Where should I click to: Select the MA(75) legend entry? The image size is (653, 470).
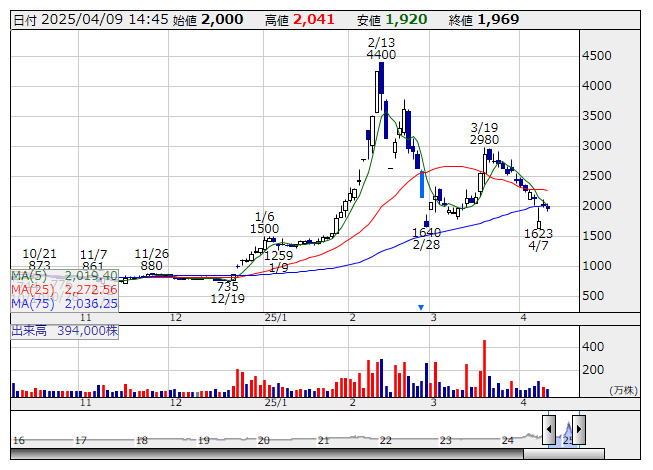coord(64,303)
